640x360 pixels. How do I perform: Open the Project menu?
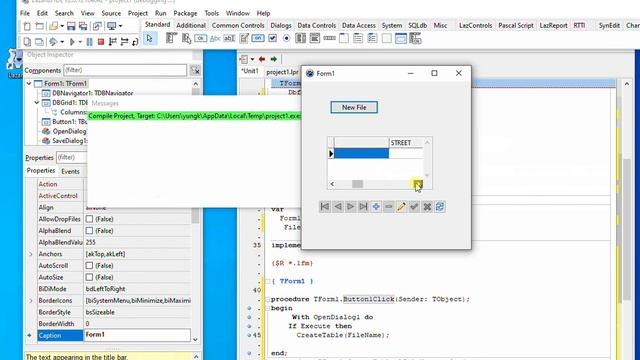[x=138, y=13]
